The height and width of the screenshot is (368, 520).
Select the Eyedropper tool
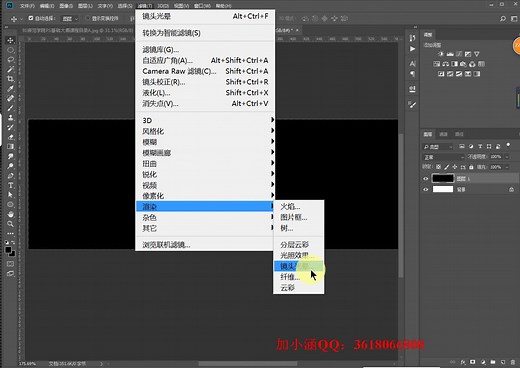tap(11, 89)
